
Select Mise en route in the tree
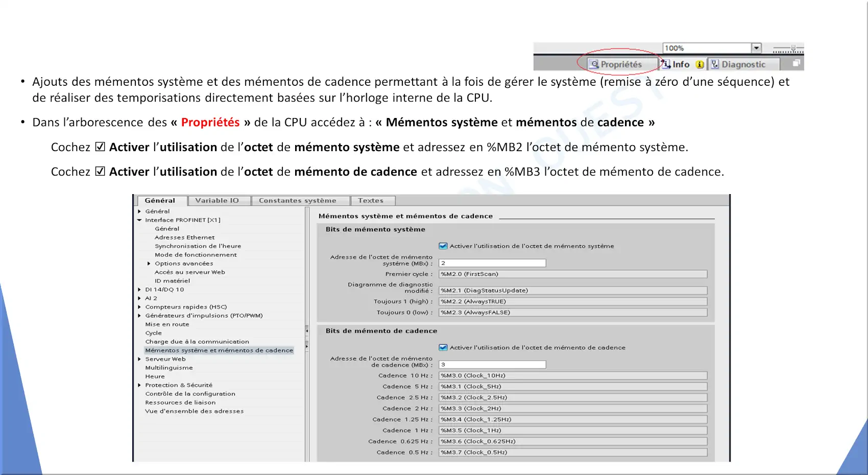click(x=167, y=324)
